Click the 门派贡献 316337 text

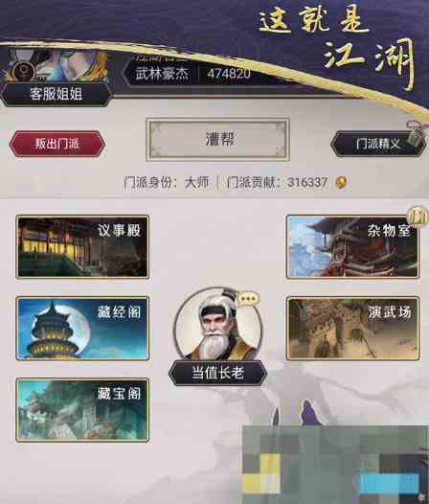(278, 183)
